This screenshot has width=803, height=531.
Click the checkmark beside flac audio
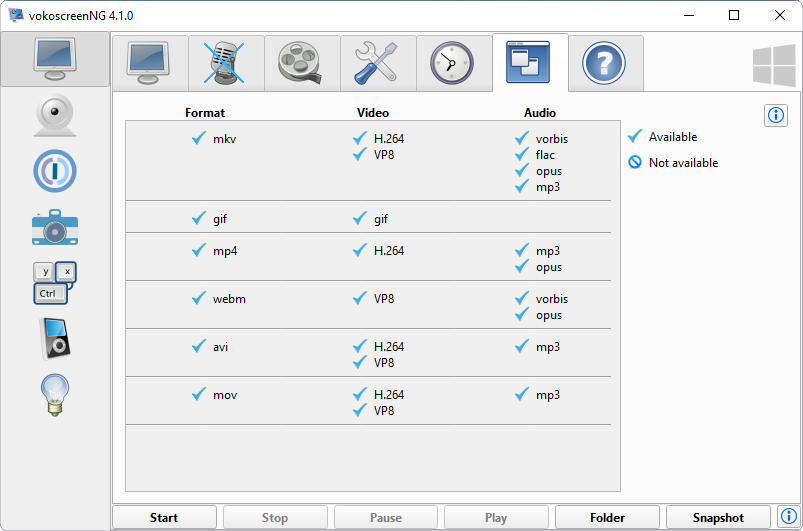tap(521, 154)
